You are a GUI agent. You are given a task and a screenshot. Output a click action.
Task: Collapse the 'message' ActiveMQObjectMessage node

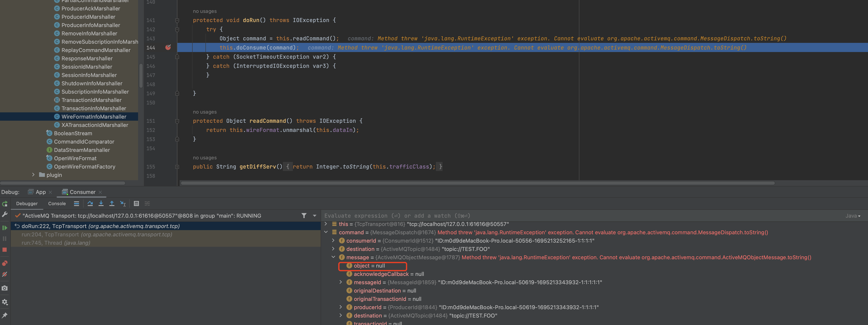(x=333, y=257)
